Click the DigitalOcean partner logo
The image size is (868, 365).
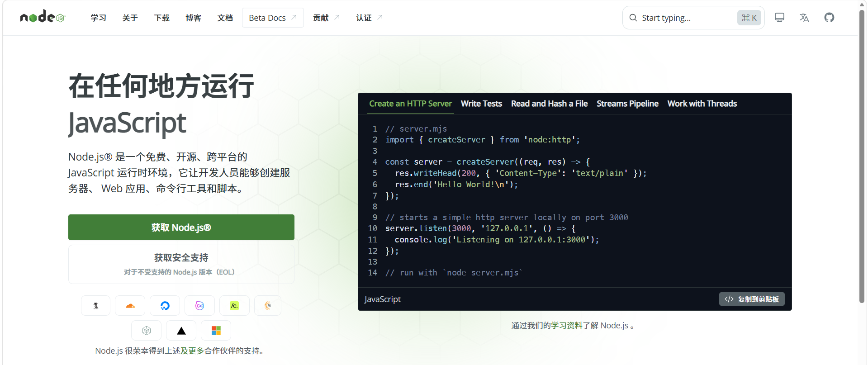[x=165, y=306]
